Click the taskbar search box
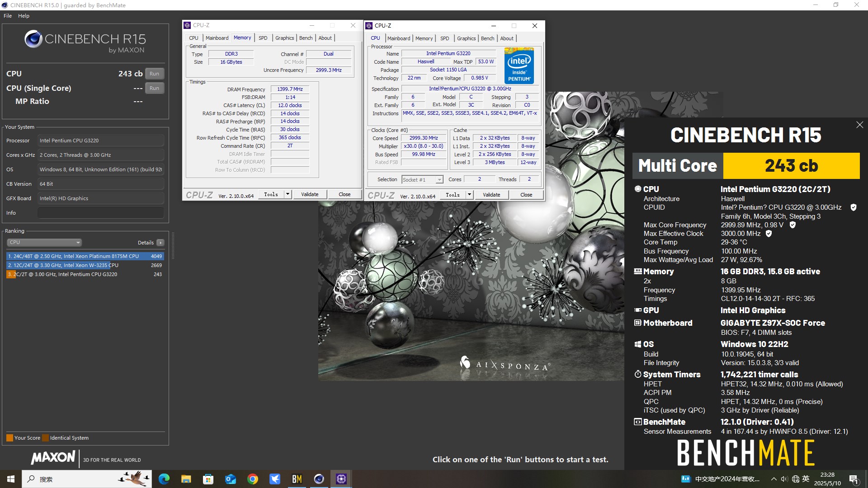The image size is (868, 488). pyautogui.click(x=87, y=479)
